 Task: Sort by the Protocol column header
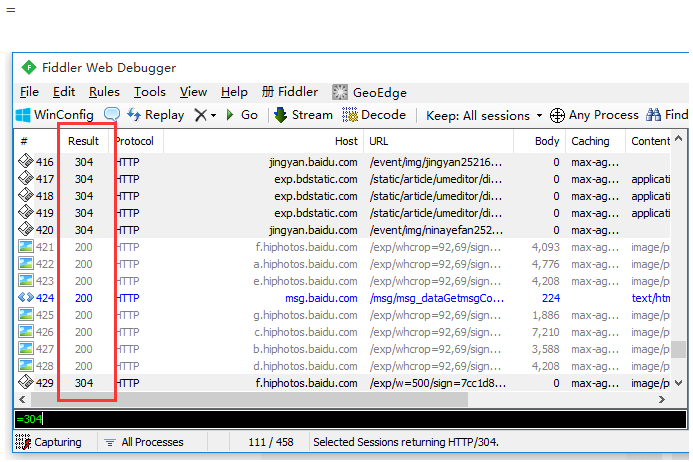click(136, 141)
